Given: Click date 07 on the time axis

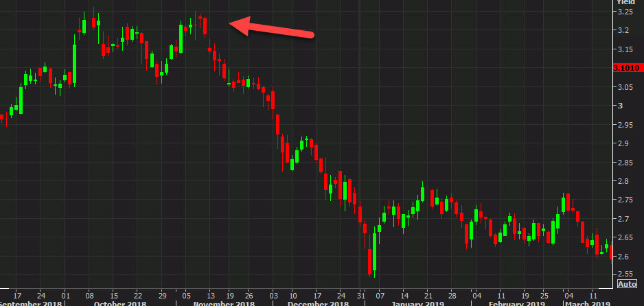Looking at the screenshot, I should tap(380, 295).
